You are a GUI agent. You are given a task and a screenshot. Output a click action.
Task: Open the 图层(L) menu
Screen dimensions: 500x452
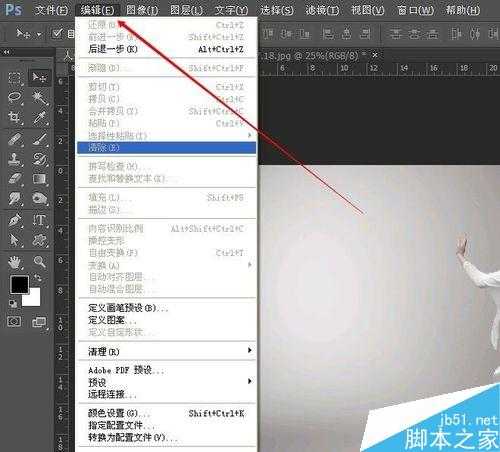tap(187, 10)
